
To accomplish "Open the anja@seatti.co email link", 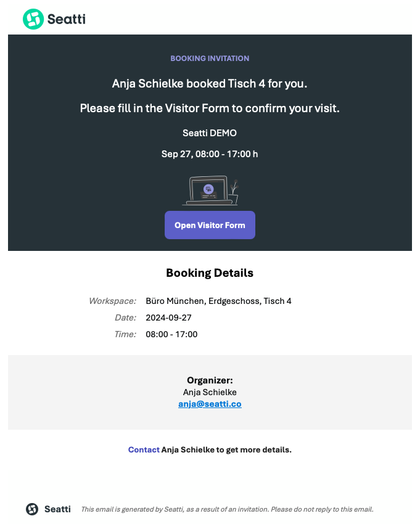I will coord(210,404).
